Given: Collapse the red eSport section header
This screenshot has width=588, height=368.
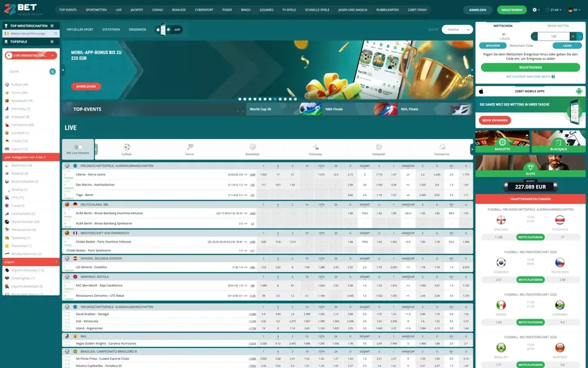Looking at the screenshot, I should [31, 262].
